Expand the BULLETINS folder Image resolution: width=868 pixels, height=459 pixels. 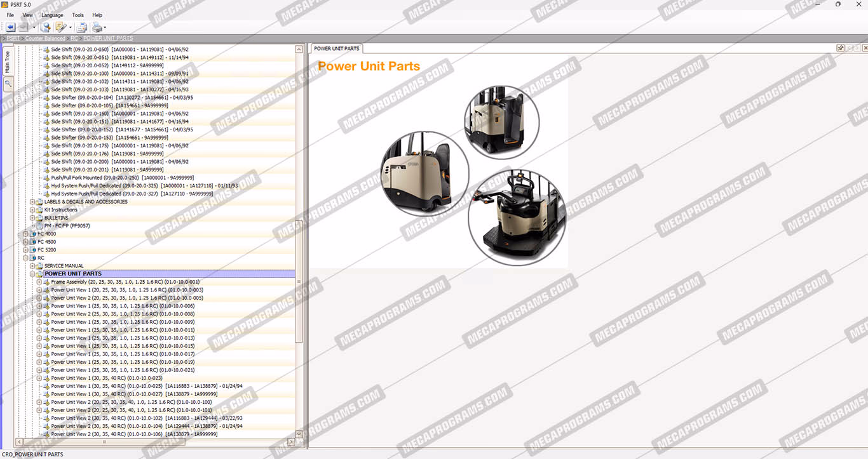tap(32, 218)
